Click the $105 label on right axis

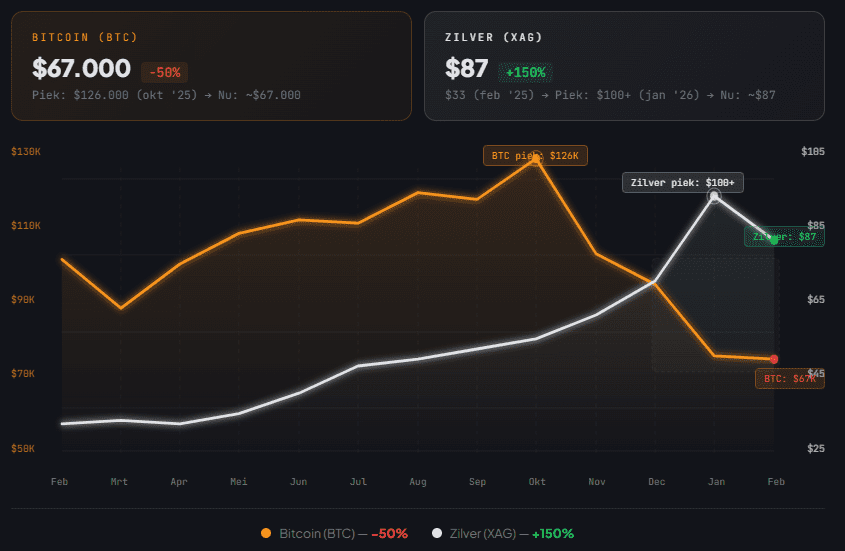[x=813, y=152]
